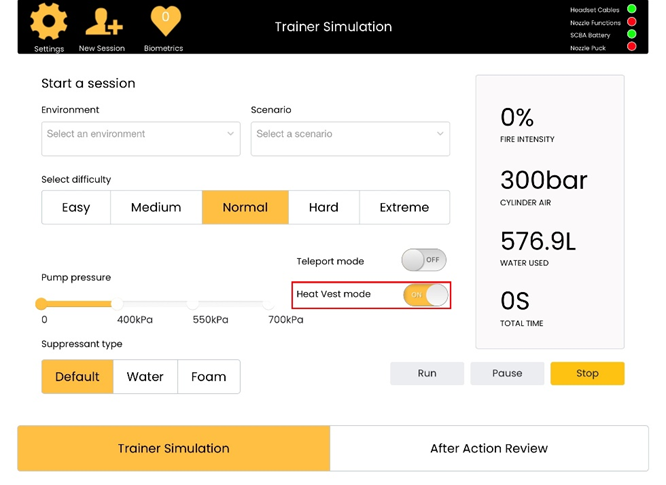Set pump pressure slider to 550kPa
This screenshot has height=485, width=666.
coord(193,304)
